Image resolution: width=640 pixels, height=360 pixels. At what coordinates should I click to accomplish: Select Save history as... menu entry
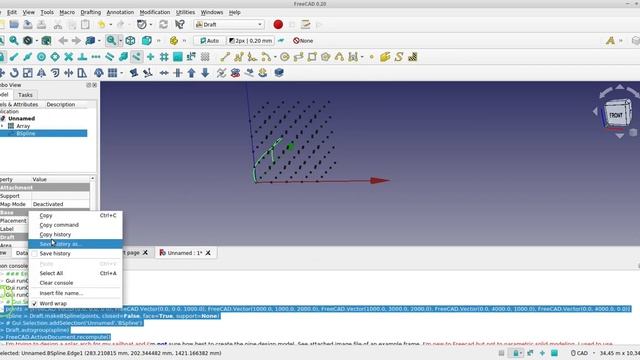point(76,244)
